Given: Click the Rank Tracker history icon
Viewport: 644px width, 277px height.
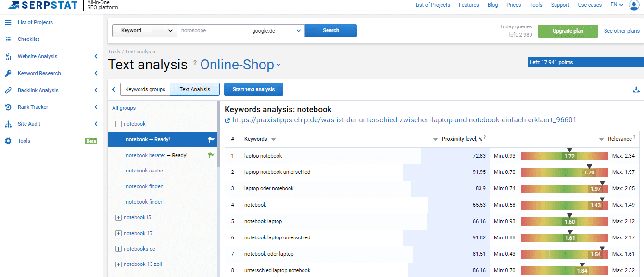Looking at the screenshot, I should click(8, 107).
